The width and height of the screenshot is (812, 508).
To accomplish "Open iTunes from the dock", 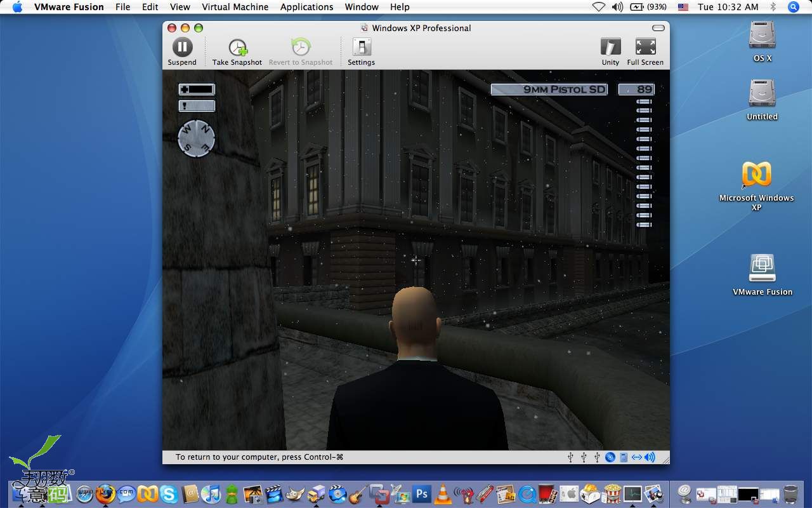I will point(211,493).
